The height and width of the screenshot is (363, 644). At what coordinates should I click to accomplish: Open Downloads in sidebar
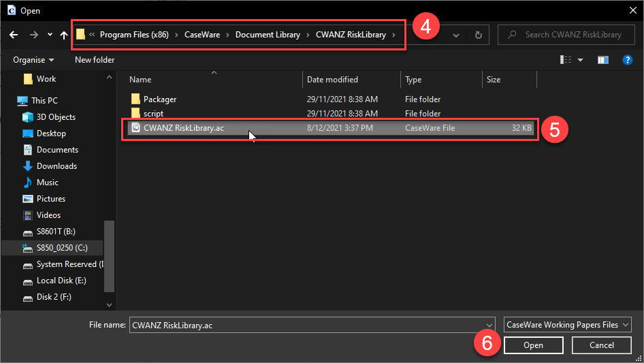click(50, 166)
